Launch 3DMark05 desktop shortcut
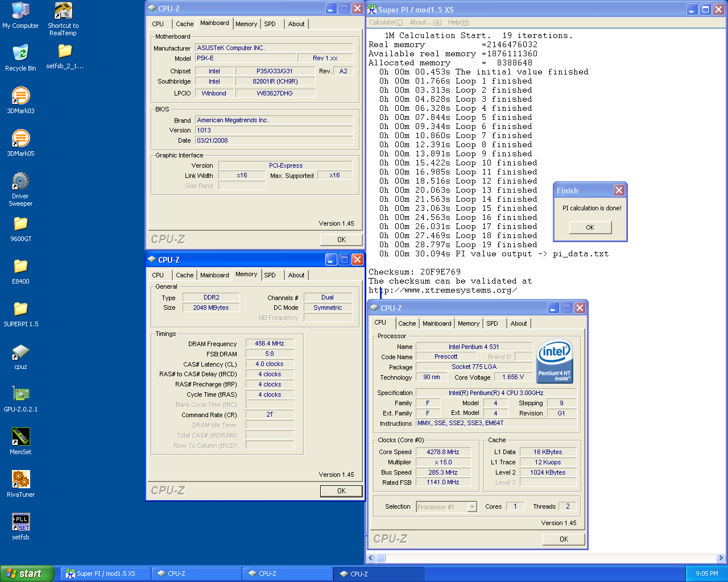This screenshot has width=728, height=582. coord(20,143)
